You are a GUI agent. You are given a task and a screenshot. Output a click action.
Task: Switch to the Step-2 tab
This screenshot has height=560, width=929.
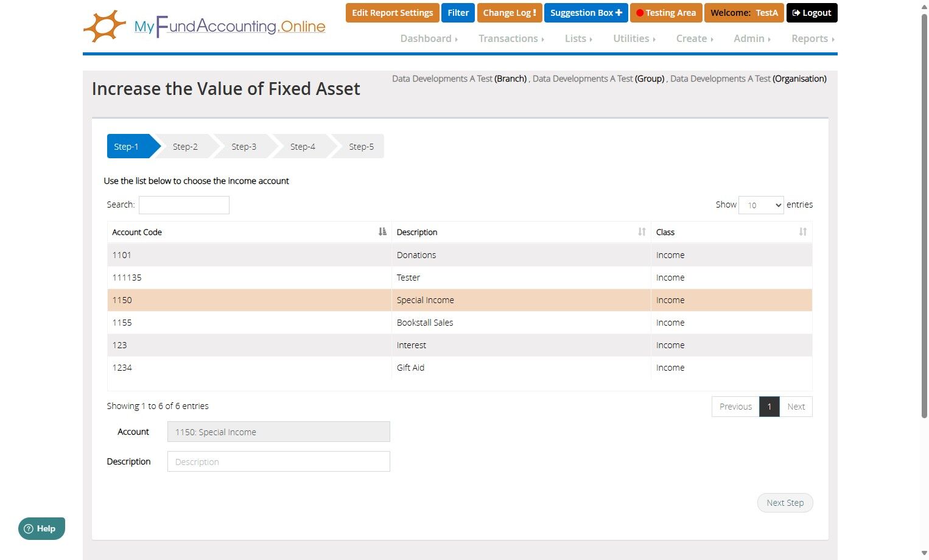coord(185,147)
